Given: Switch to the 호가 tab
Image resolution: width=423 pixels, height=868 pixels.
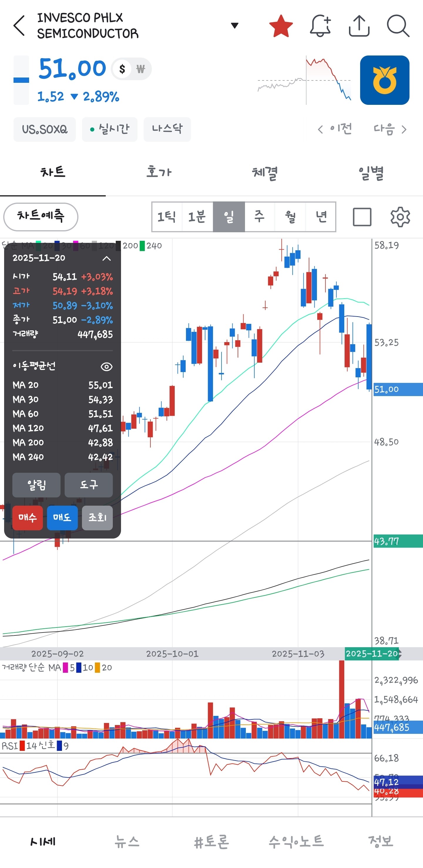Looking at the screenshot, I should click(159, 173).
